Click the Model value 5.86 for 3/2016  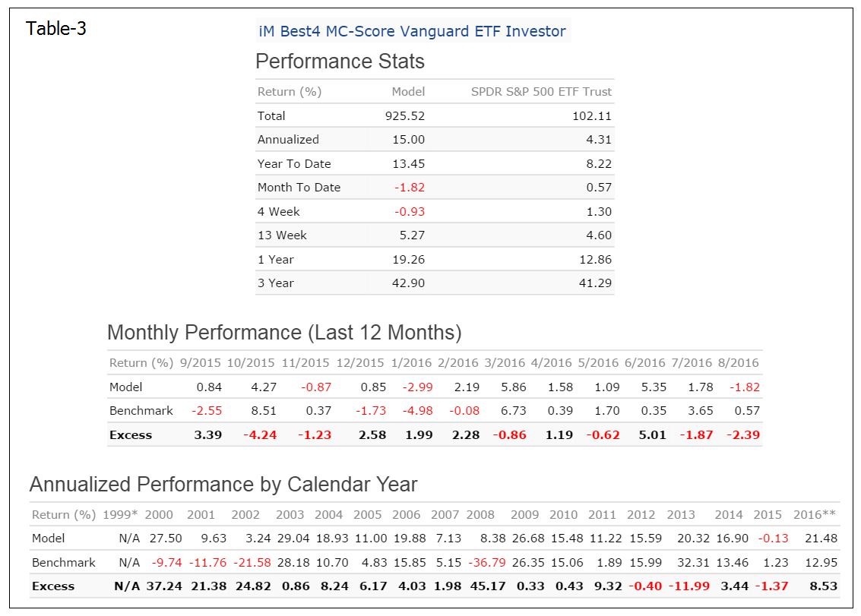(x=514, y=387)
